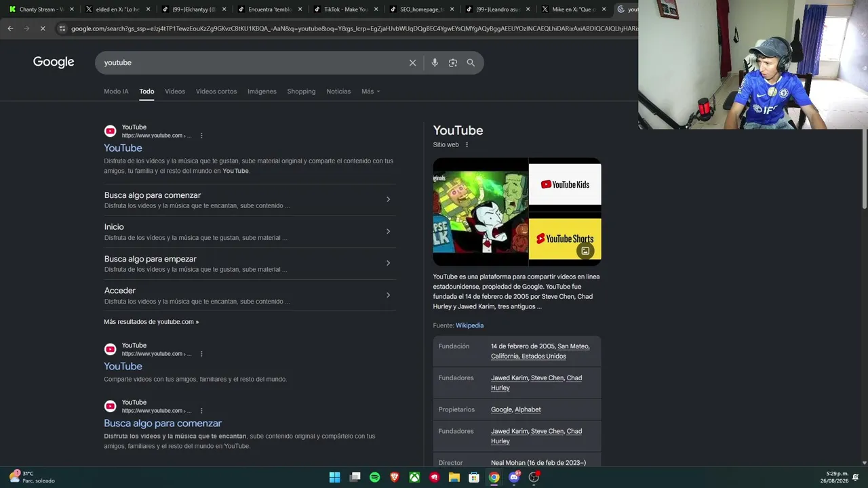Switch to the 'Noticias' results tab

pos(338,91)
